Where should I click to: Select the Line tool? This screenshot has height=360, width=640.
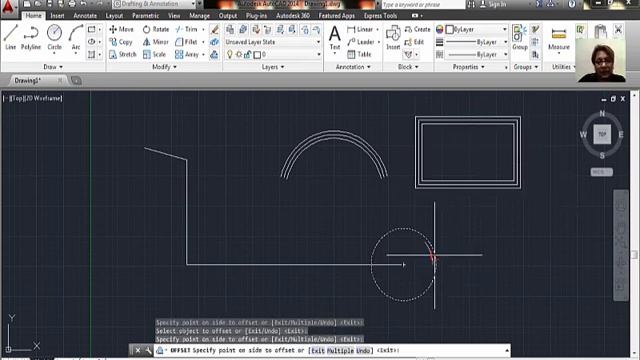click(10, 37)
